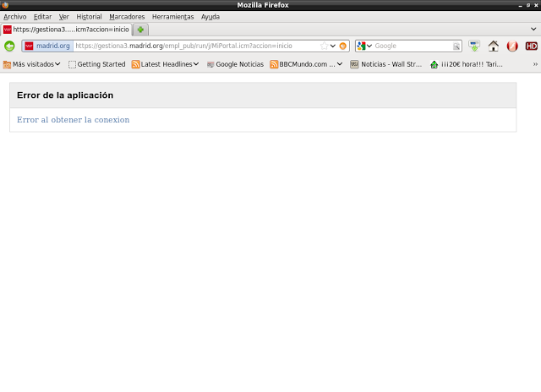Click the bookmark star in the URL bar

(x=323, y=46)
